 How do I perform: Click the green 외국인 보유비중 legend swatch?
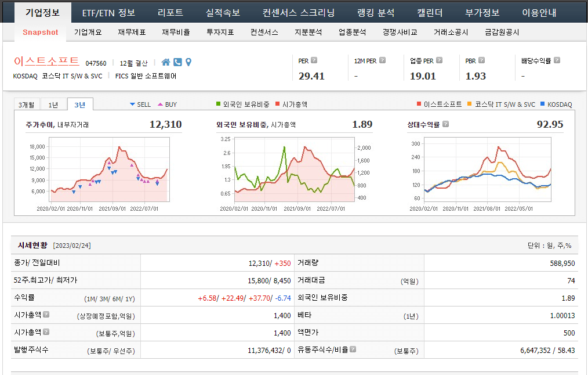click(x=218, y=104)
